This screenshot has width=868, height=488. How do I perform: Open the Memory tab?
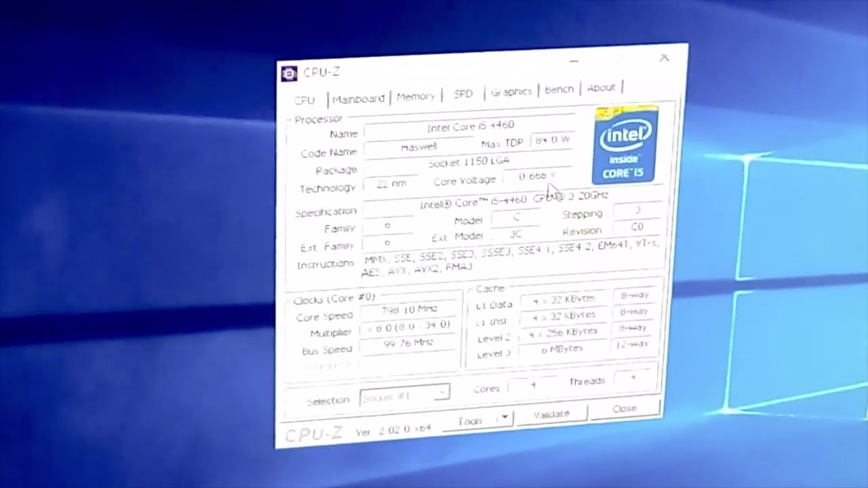click(416, 96)
